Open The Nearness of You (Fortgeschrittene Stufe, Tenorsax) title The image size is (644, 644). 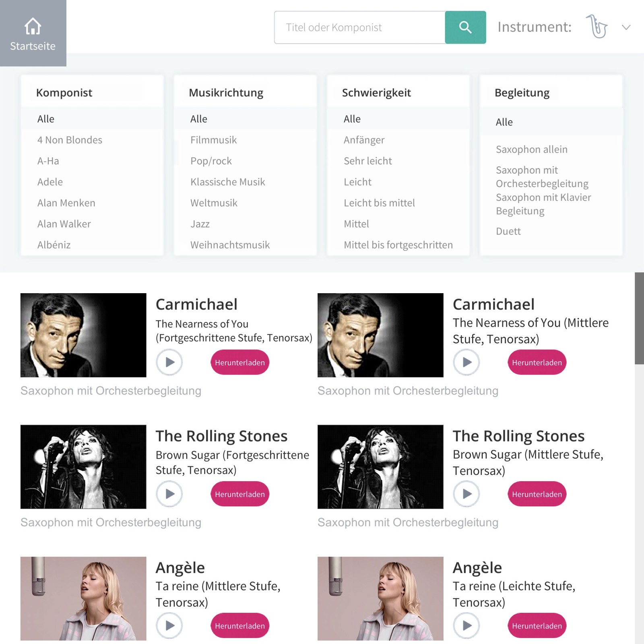point(234,331)
